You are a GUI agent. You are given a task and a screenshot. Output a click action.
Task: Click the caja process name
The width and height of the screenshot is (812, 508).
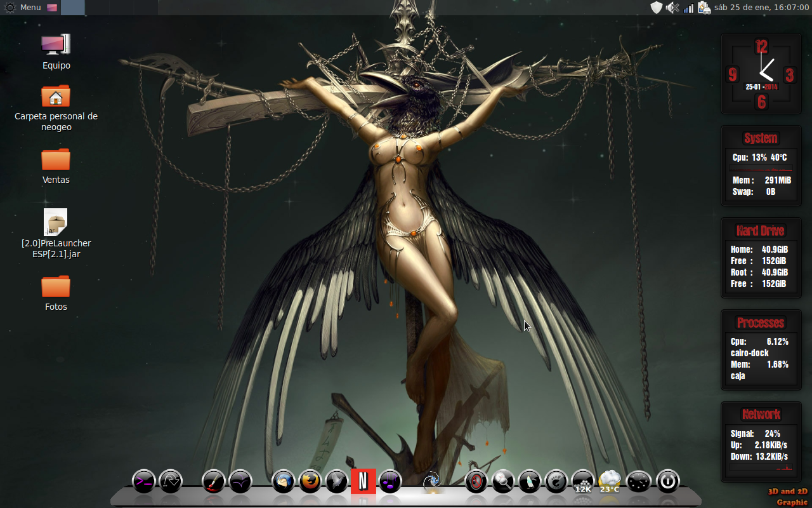738,376
